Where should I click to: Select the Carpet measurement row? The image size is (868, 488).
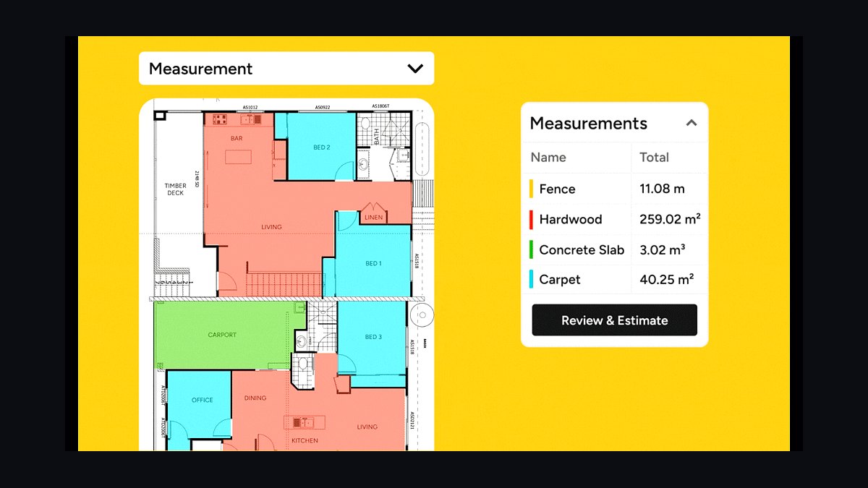tap(615, 279)
